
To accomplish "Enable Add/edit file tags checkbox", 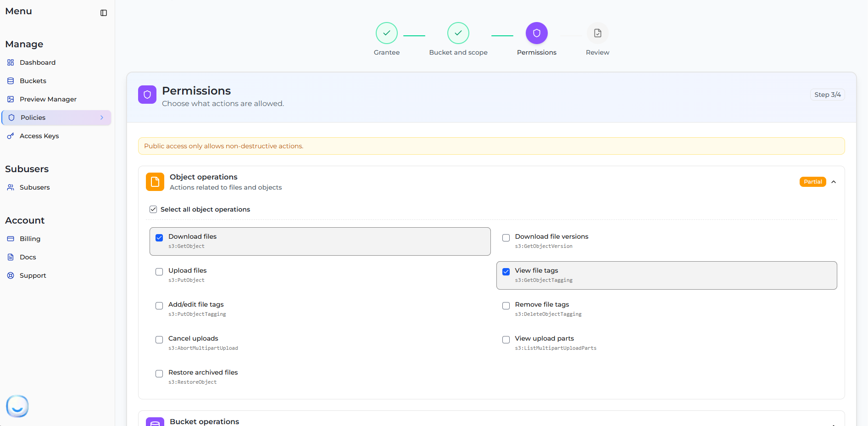I will coord(159,306).
